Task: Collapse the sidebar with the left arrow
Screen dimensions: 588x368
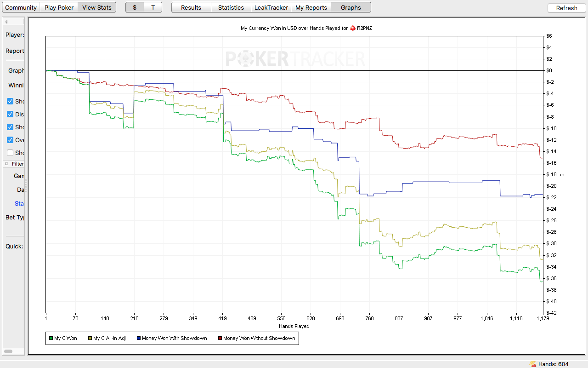Action: (6, 22)
